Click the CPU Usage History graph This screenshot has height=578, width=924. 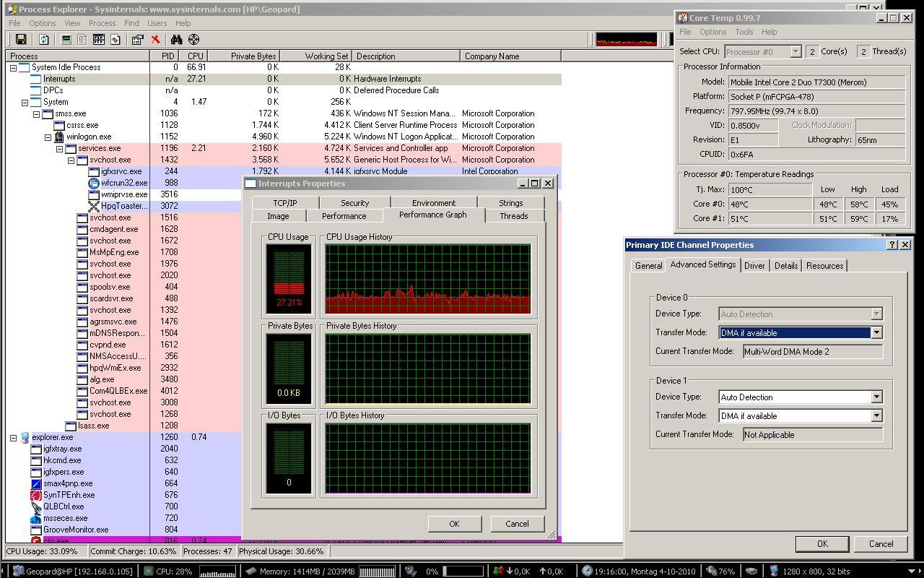coord(427,279)
